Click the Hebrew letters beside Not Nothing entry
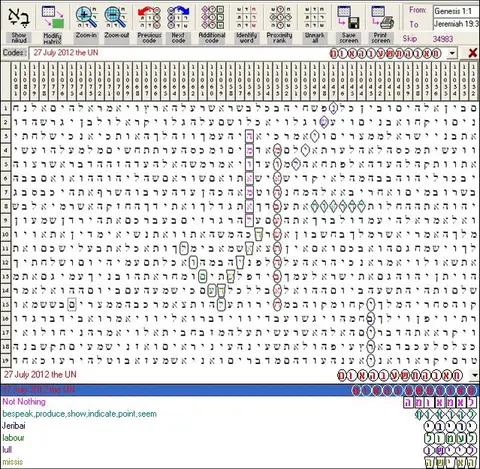The height and width of the screenshot is (469, 480). tap(440, 402)
